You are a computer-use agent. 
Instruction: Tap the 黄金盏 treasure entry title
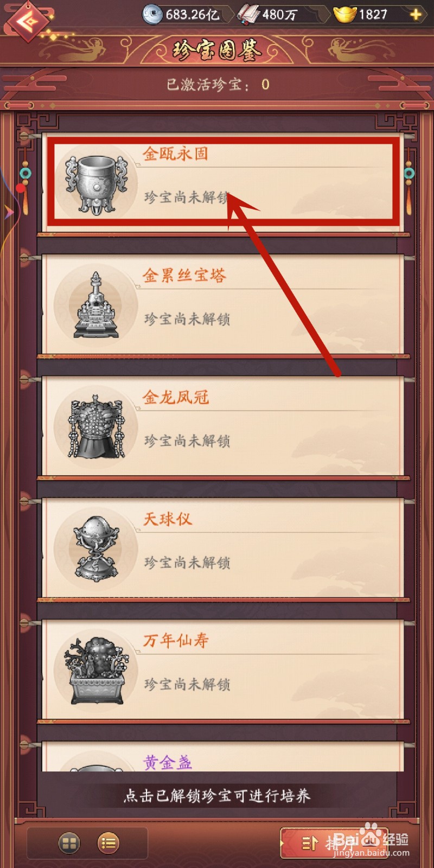[x=168, y=762]
